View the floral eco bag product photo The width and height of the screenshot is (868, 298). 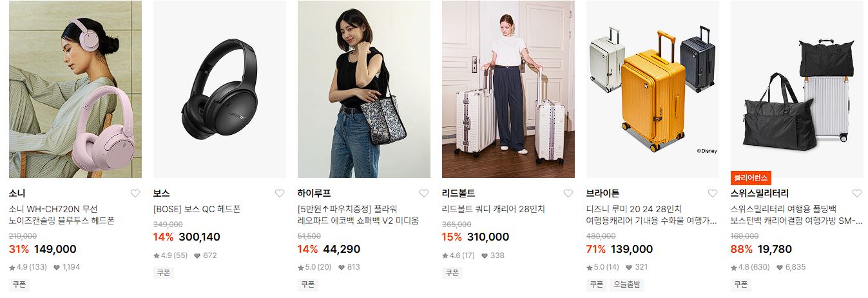364,89
